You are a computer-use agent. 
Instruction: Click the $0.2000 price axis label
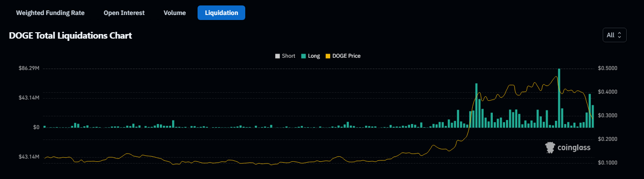pos(608,139)
